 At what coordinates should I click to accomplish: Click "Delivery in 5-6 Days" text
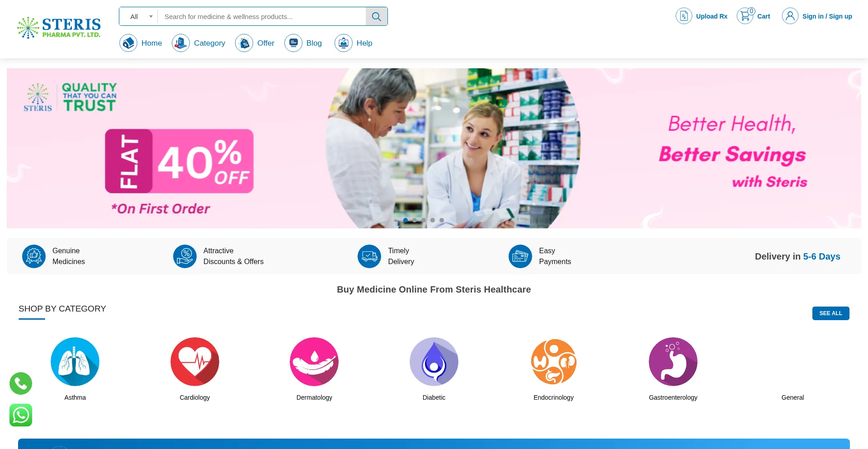point(797,256)
